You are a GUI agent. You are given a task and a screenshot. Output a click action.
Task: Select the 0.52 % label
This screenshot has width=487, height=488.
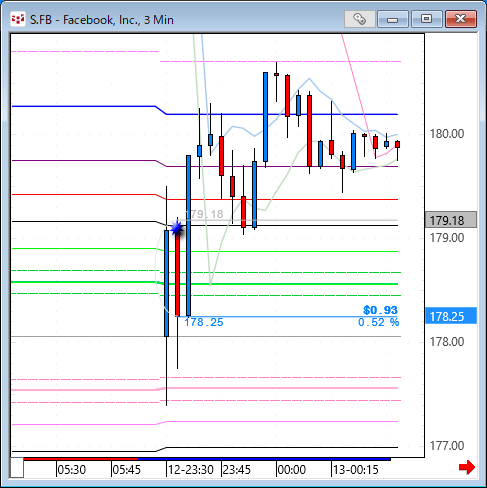[x=378, y=322]
